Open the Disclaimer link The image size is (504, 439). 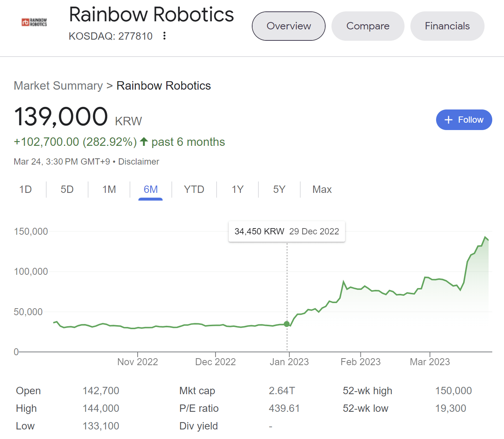pyautogui.click(x=139, y=162)
